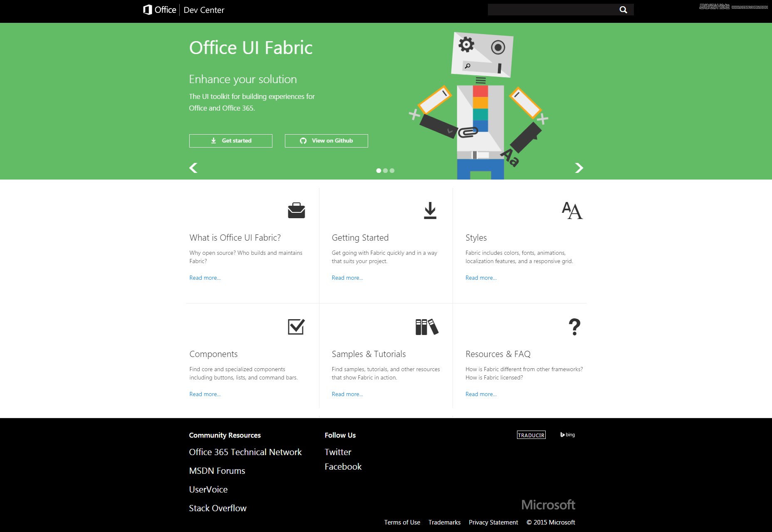Screen dimensions: 772x532
Task: Open the Samples & Tutorials heading
Action: coord(369,354)
